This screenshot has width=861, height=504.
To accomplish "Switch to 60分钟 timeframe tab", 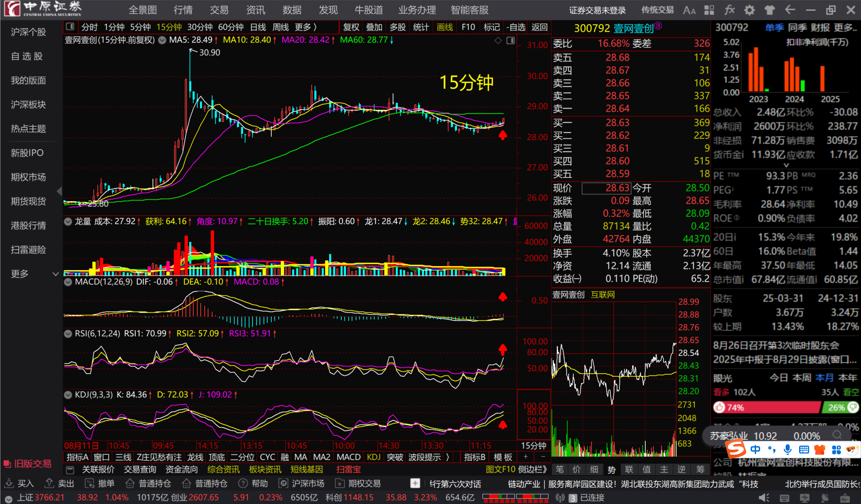I will pyautogui.click(x=230, y=27).
